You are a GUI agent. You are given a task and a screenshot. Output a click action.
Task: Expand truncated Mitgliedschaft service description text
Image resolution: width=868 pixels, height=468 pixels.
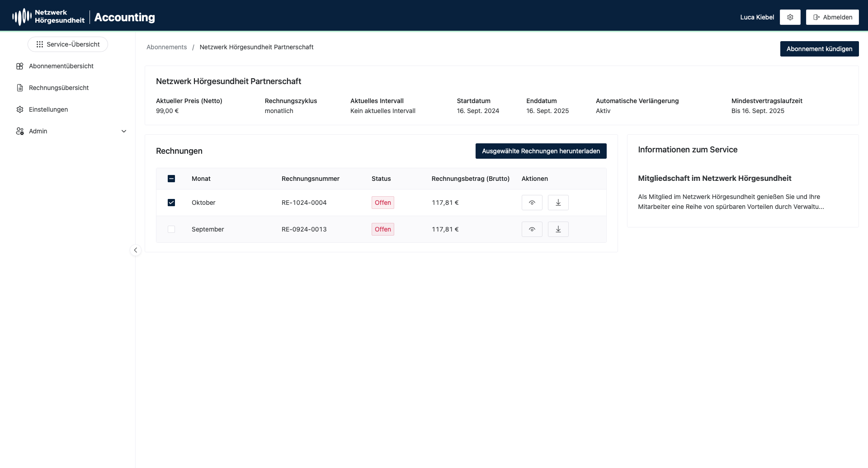tap(731, 207)
